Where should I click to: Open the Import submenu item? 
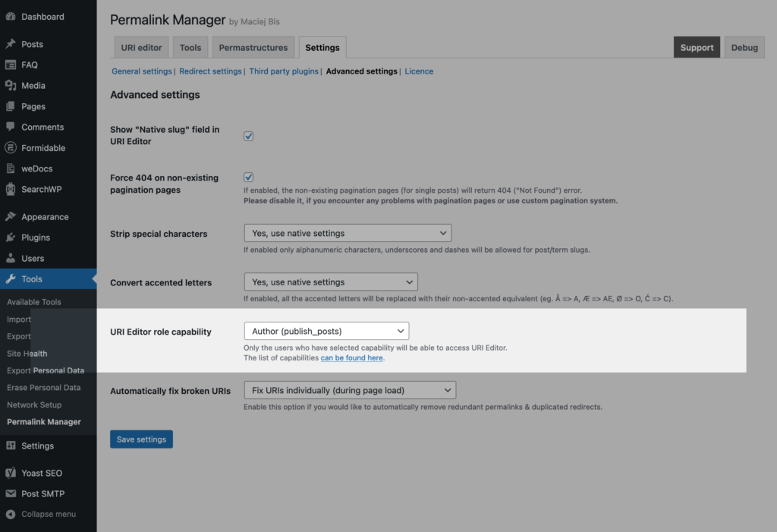[x=19, y=320]
